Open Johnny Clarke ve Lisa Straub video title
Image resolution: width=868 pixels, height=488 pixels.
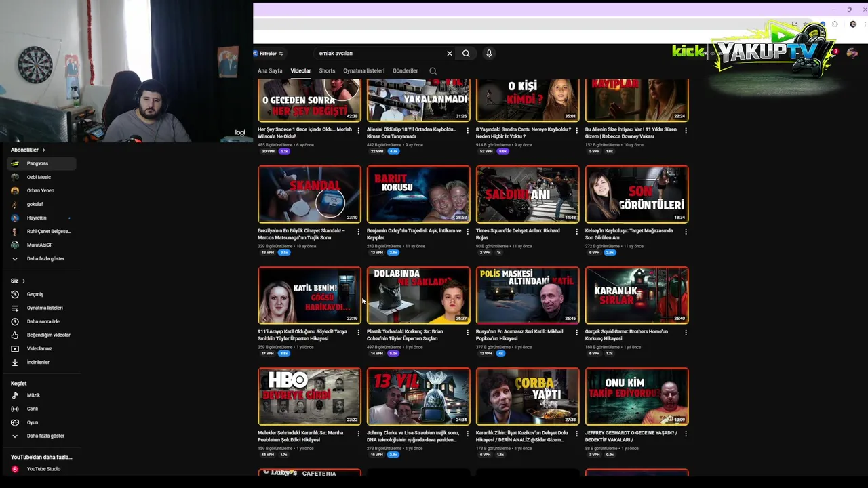pos(413,436)
